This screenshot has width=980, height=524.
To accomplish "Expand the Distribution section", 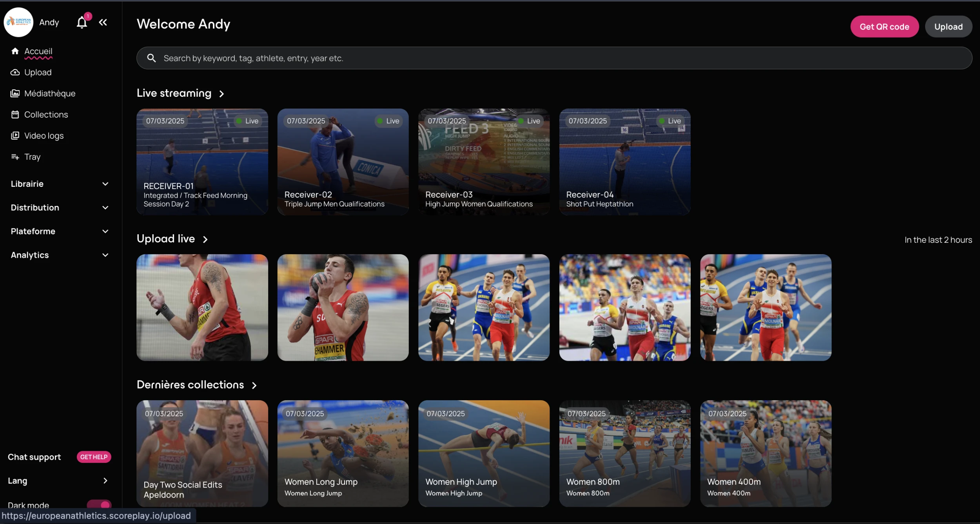I will click(x=105, y=208).
